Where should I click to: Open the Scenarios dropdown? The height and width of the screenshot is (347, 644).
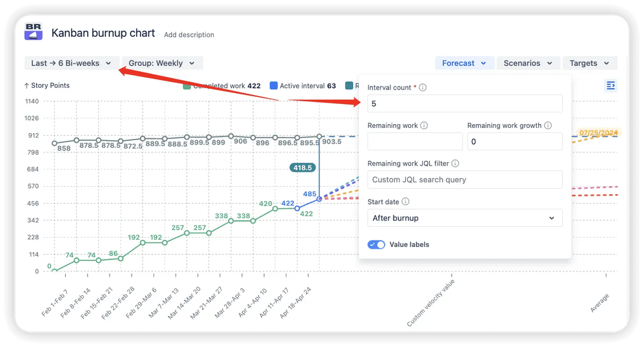[528, 63]
